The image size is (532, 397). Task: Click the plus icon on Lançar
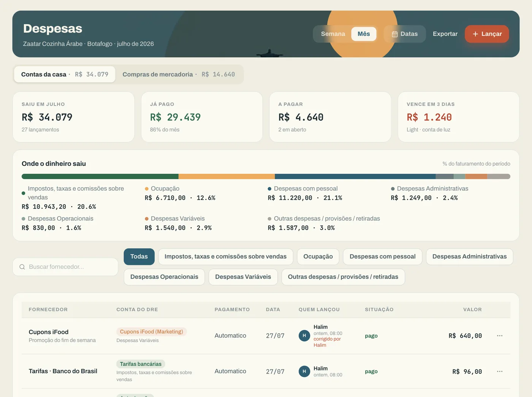pyautogui.click(x=475, y=34)
